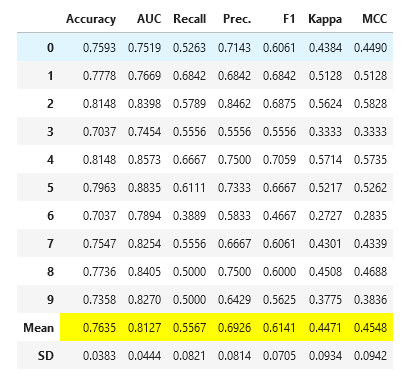Select Prec. value 0.7333
Viewport: 408px width, 375px height.
[x=234, y=188]
